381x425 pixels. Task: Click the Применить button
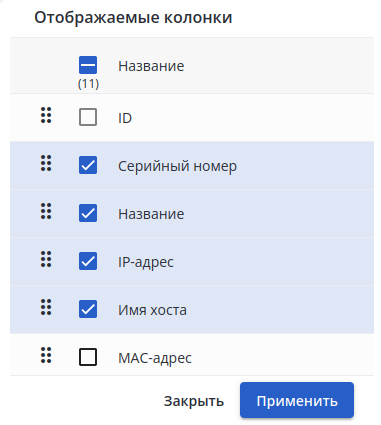click(297, 400)
